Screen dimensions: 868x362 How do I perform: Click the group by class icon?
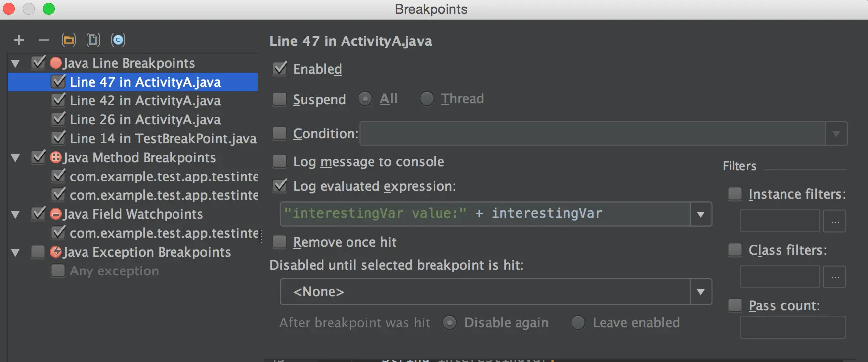(x=118, y=40)
